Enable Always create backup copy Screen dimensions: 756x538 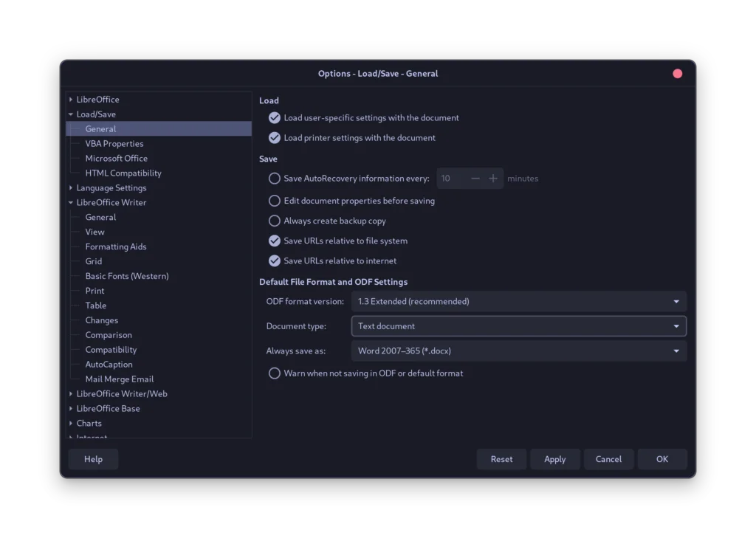(275, 221)
